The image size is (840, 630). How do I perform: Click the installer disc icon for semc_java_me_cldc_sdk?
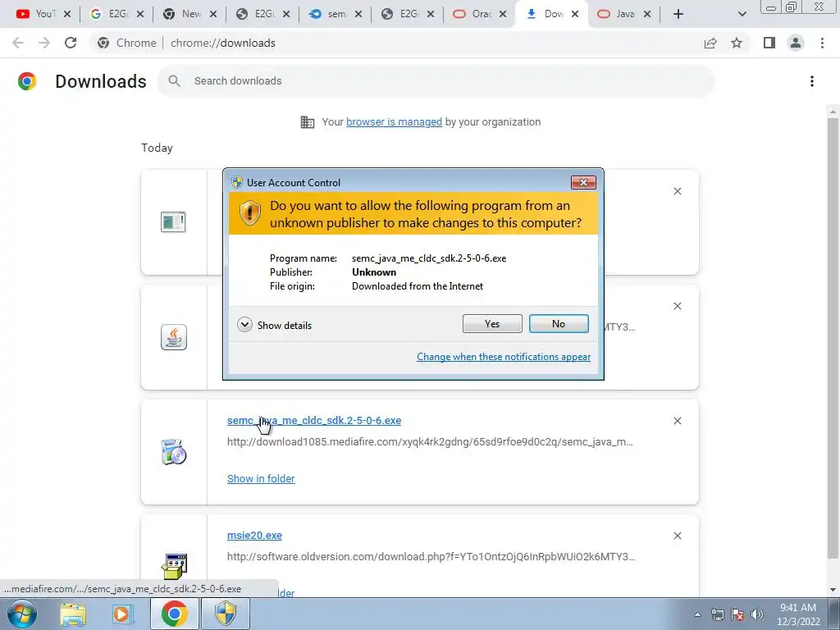click(x=174, y=452)
